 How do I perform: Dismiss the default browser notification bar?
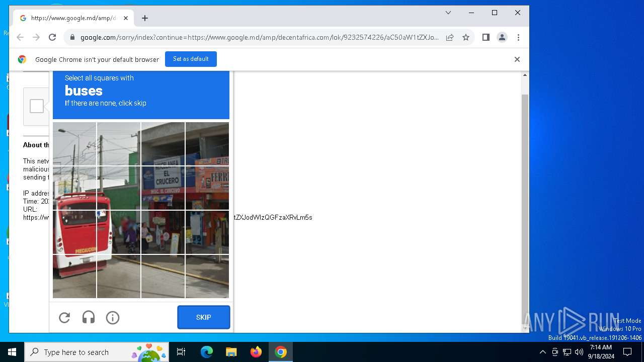pos(517,59)
